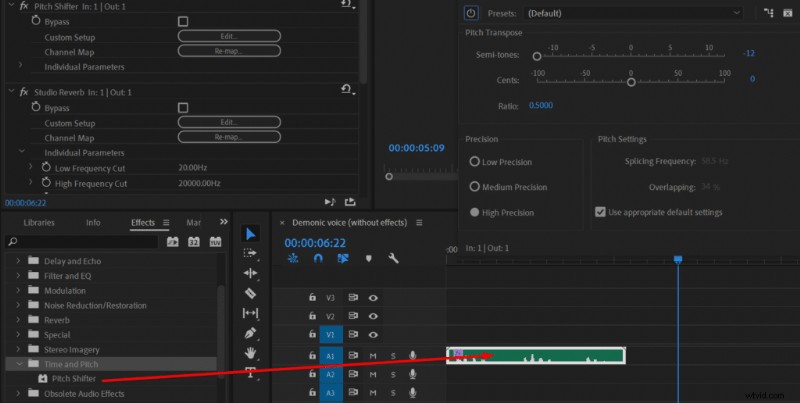This screenshot has height=403, width=800.
Task: Expand Pitch Shifter Individual Parameters
Action: (x=20, y=65)
